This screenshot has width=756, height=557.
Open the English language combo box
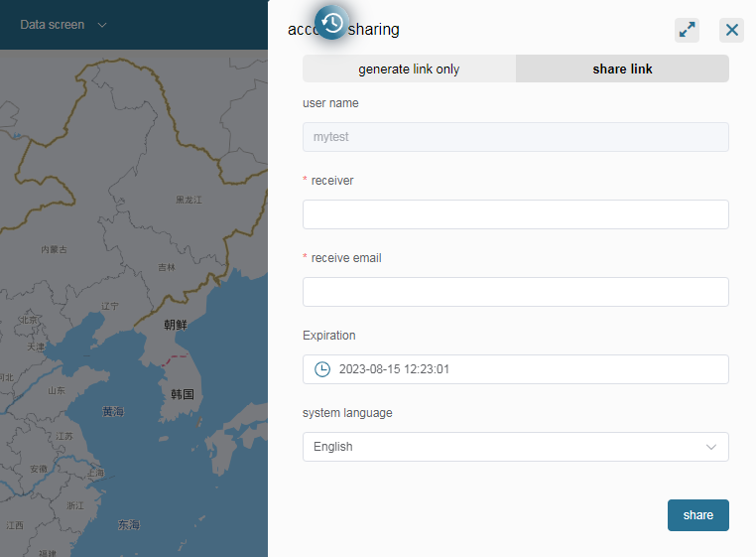click(x=515, y=447)
